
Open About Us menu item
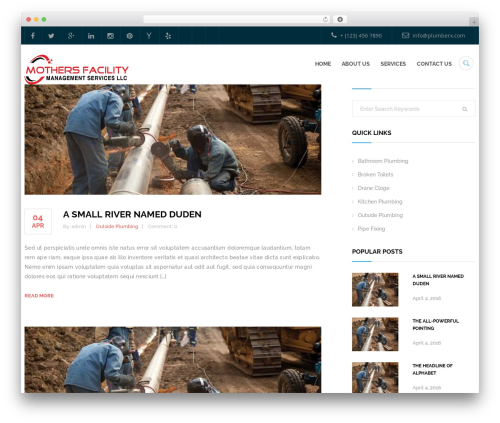[x=355, y=64]
